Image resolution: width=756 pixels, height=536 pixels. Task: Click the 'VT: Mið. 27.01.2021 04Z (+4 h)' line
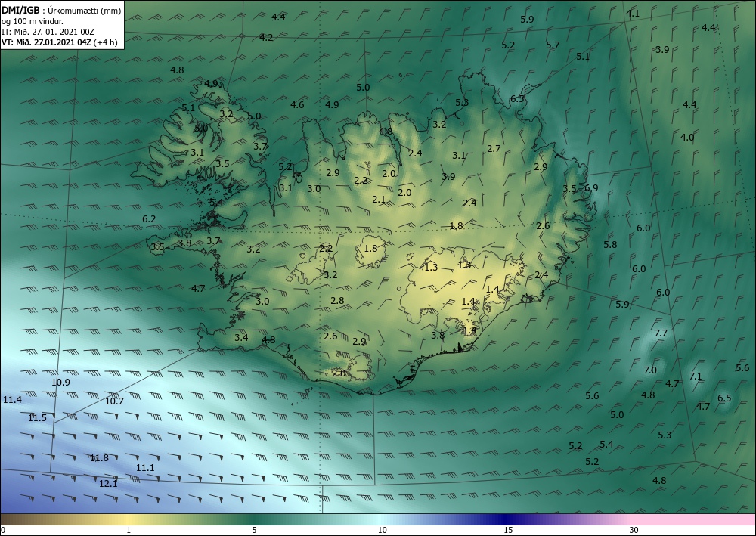tap(59, 42)
